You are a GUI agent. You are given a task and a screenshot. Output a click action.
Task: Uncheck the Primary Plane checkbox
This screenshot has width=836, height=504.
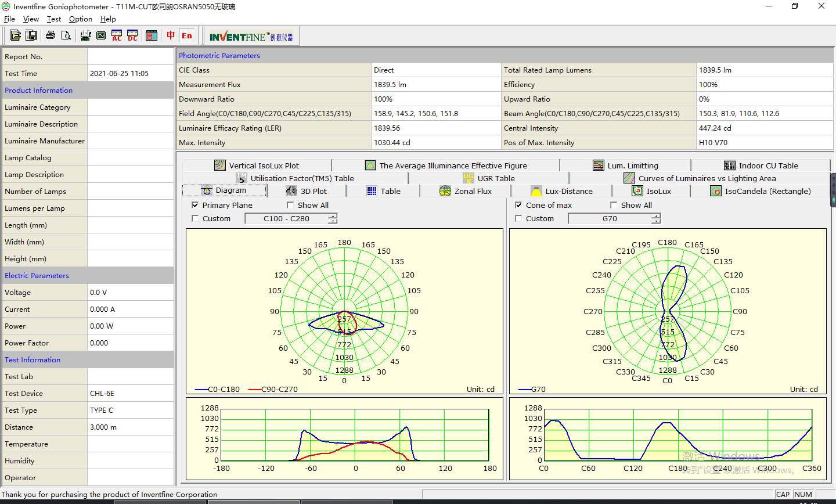(x=195, y=205)
